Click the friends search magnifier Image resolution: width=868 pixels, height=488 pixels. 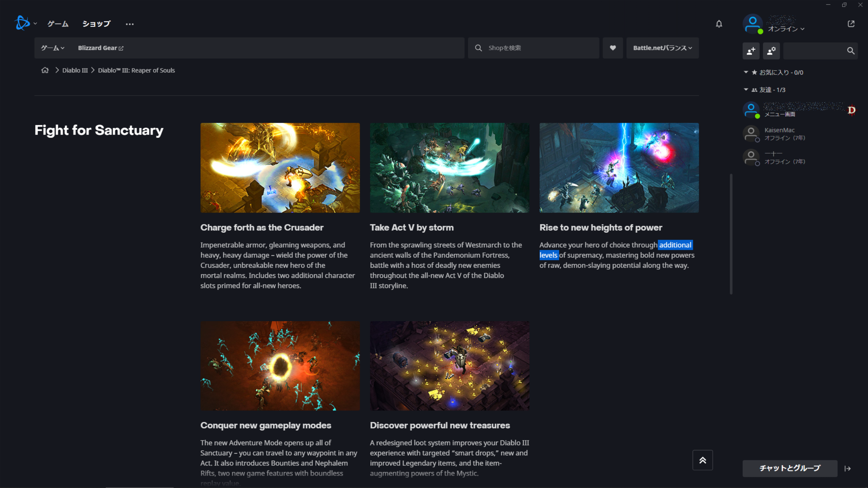[x=851, y=51]
